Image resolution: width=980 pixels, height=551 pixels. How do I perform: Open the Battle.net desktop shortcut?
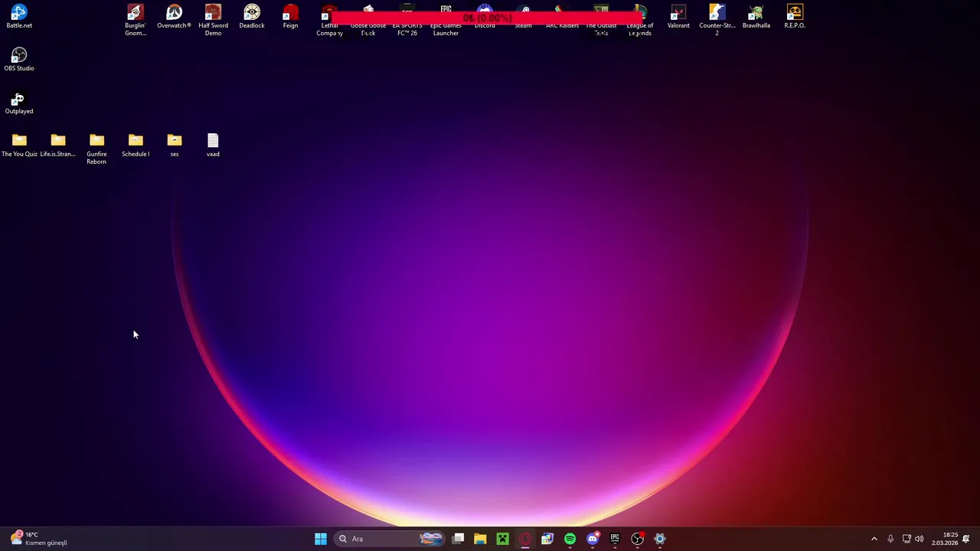point(19,16)
